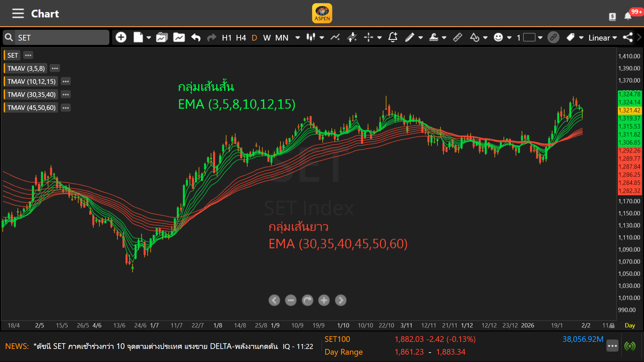Click the share icon in toolbar
644x362 pixels.
click(x=628, y=38)
